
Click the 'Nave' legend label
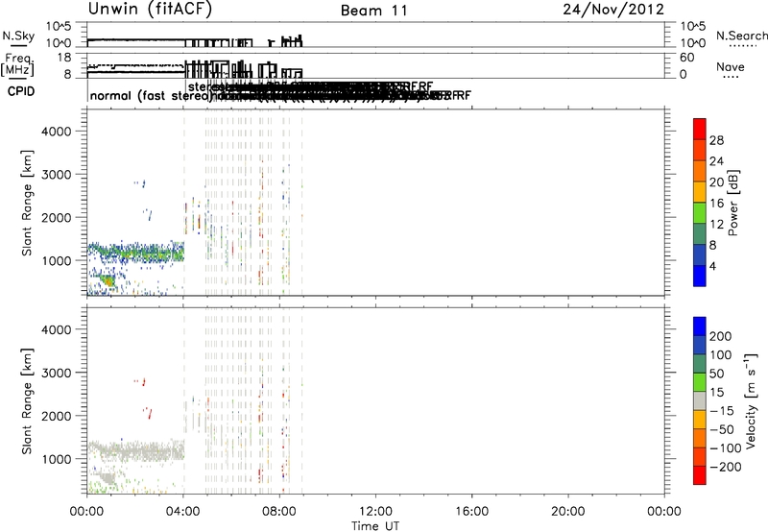pyautogui.click(x=731, y=66)
